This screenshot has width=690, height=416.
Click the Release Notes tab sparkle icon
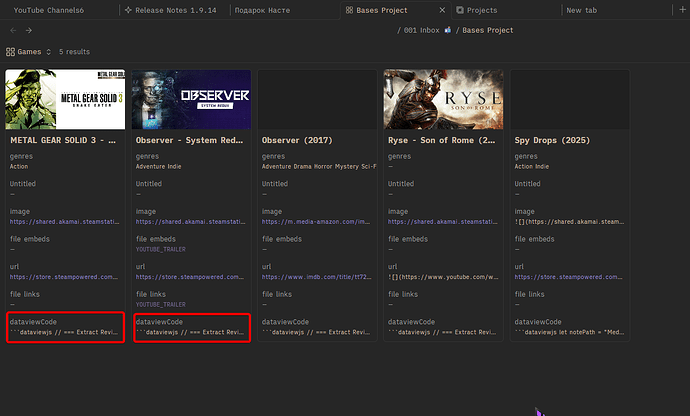tap(129, 10)
